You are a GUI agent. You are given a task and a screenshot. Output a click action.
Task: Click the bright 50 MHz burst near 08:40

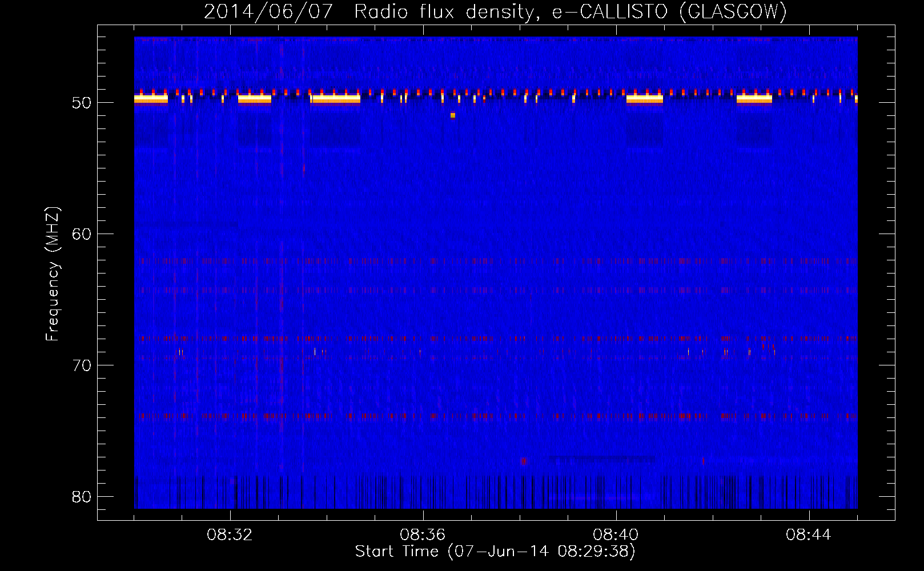pyautogui.click(x=645, y=100)
